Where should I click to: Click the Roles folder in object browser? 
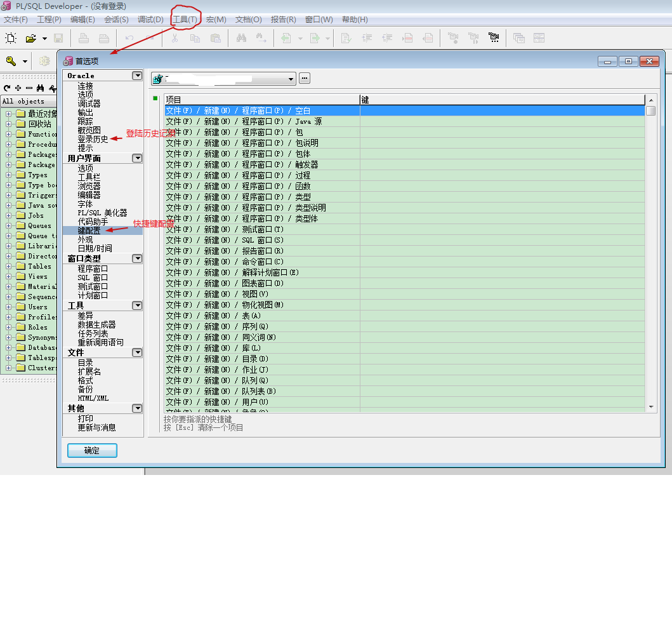pos(32,328)
